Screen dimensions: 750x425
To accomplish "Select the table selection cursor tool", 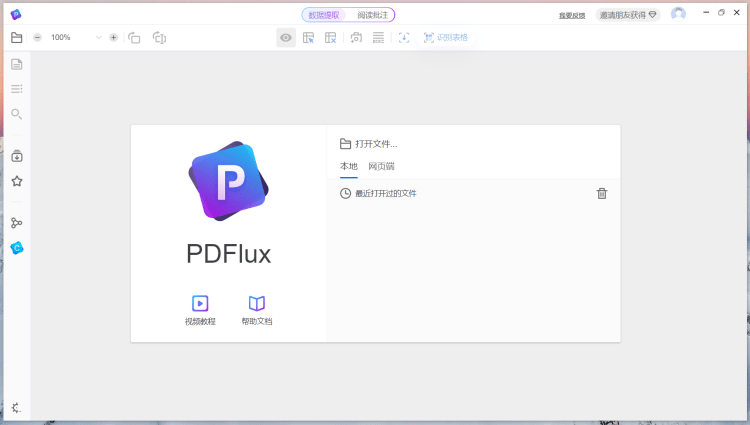I will 309,38.
